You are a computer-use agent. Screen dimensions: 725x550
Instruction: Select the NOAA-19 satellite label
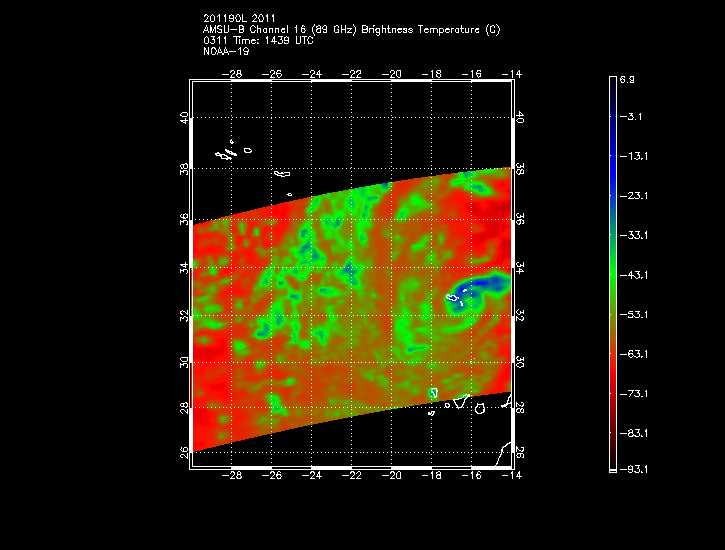tap(223, 50)
